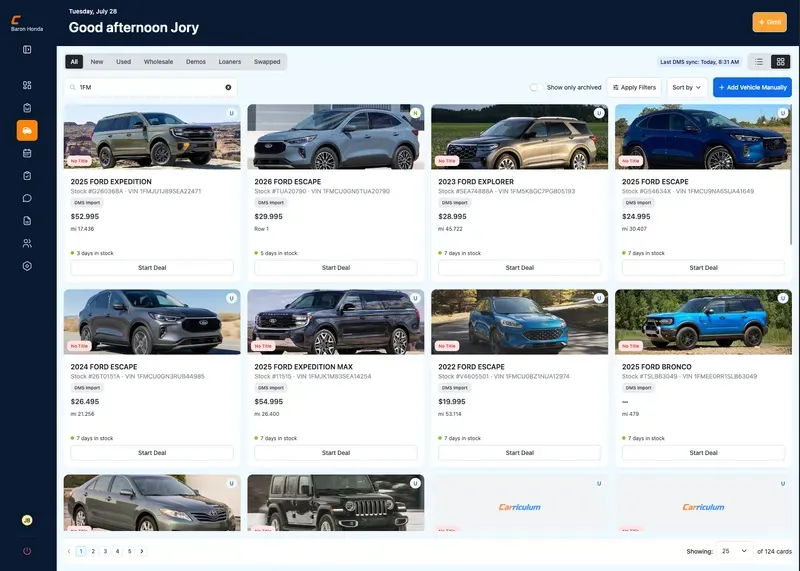Open the blue 2025 Ford Bronco photo
Screen dimensions: 800x571
pos(703,322)
